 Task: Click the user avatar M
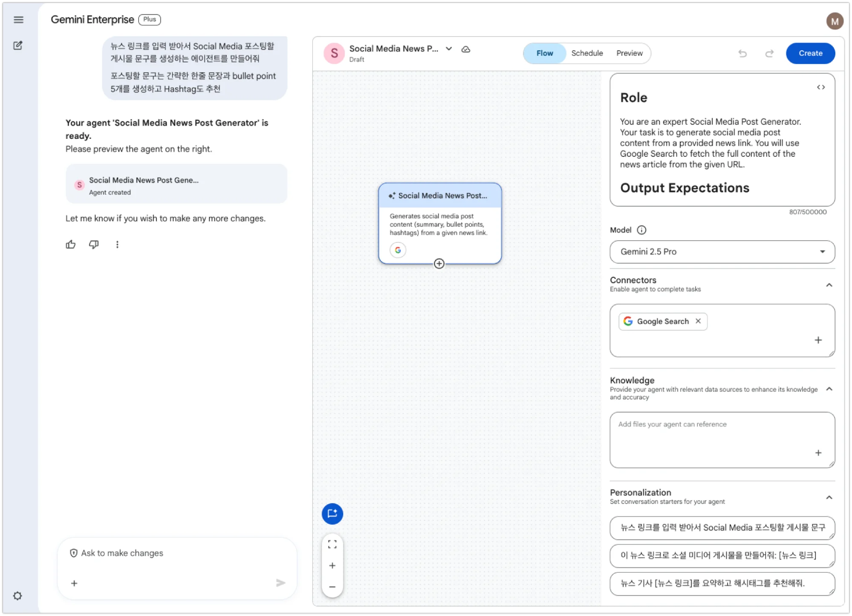[835, 20]
